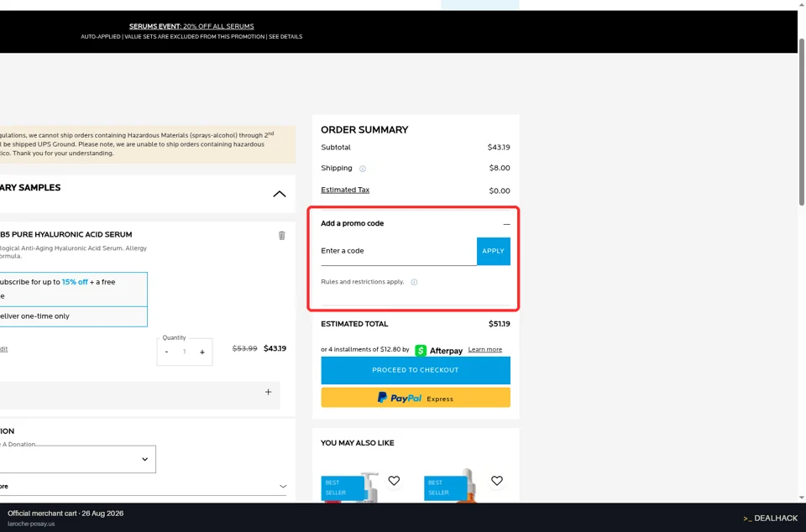Open first Best Seller product thumbnail
The height and width of the screenshot is (532, 806).
click(x=349, y=486)
